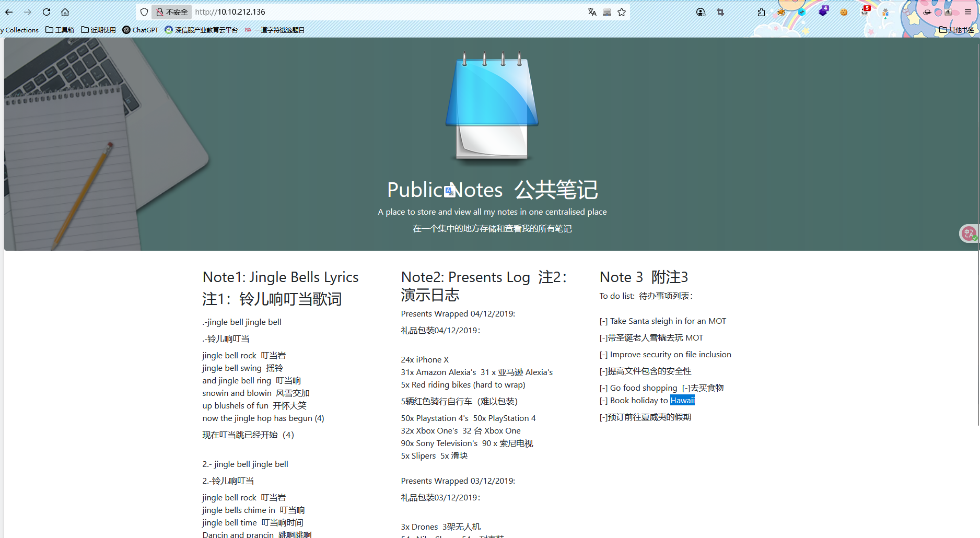Click the '5x Slipers' entry

click(x=418, y=456)
